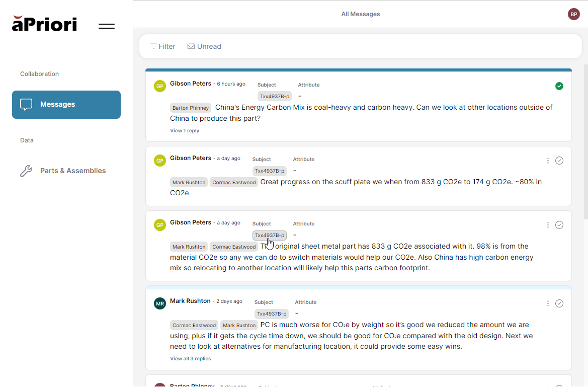Open the three-dot menu on Mark Rushton's message
The width and height of the screenshot is (588, 388).
tap(548, 303)
